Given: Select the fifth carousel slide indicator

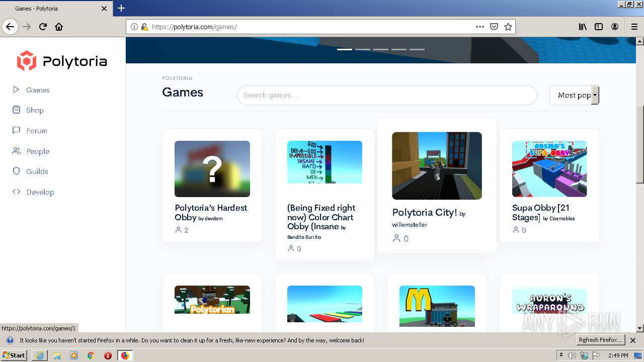Looking at the screenshot, I should [417, 49].
